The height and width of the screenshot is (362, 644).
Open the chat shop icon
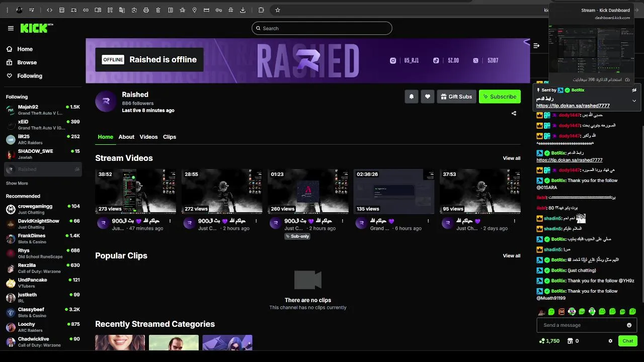pyautogui.click(x=570, y=341)
